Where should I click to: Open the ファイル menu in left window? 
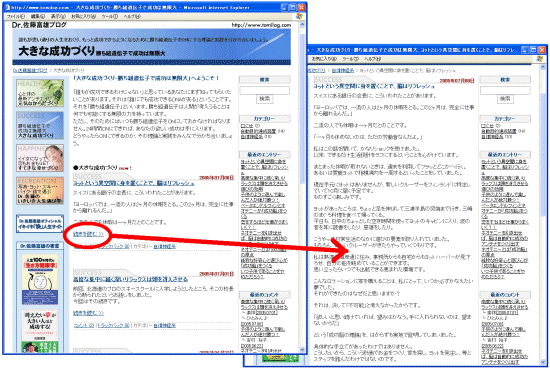click(16, 16)
